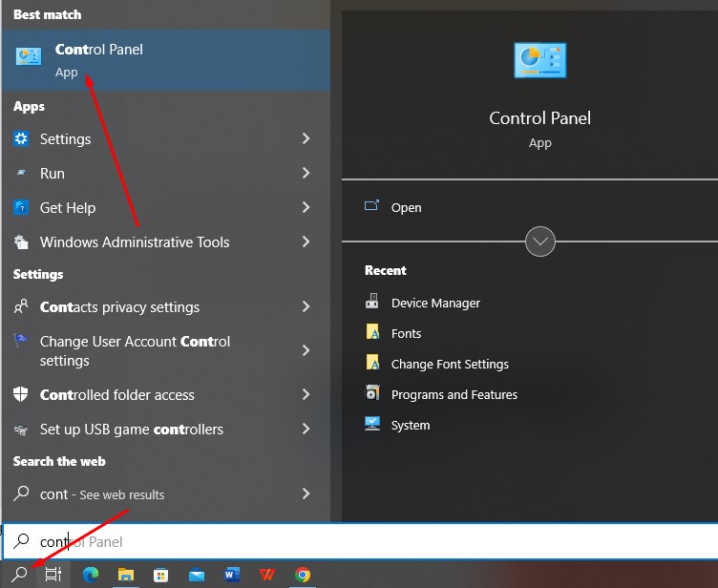The image size is (718, 588).
Task: Open Fonts recent item
Action: (x=530, y=333)
